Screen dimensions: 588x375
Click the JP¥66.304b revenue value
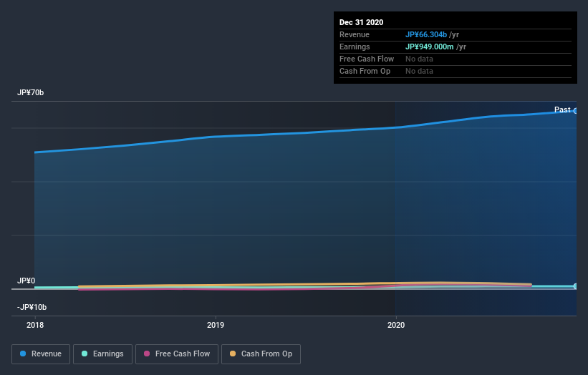coord(426,34)
